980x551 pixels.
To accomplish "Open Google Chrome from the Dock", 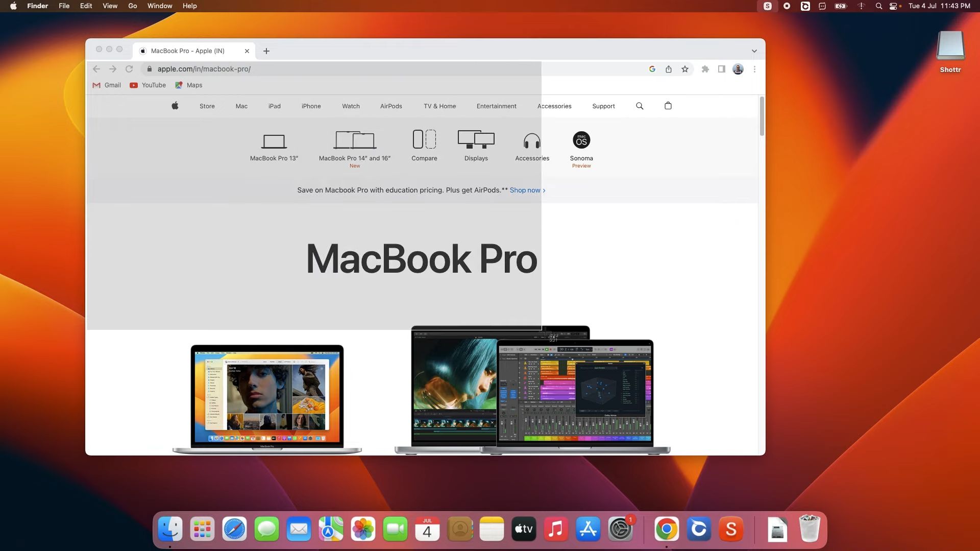I will point(667,529).
